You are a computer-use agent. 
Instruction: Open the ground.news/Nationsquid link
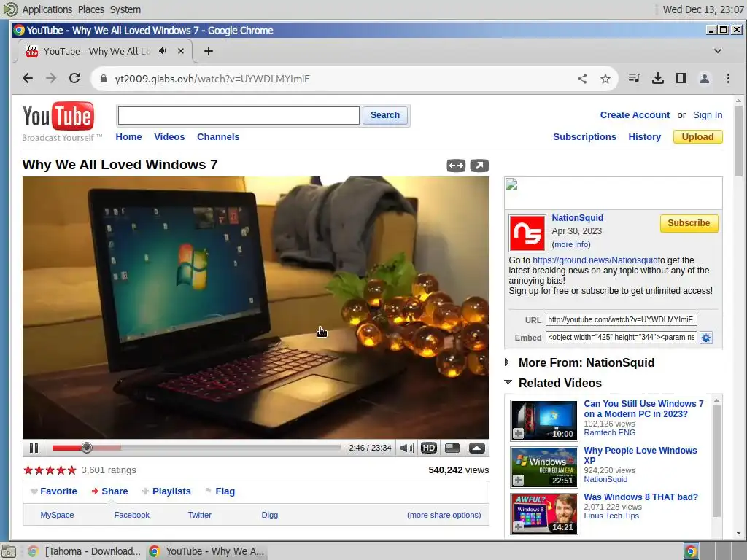[595, 260]
